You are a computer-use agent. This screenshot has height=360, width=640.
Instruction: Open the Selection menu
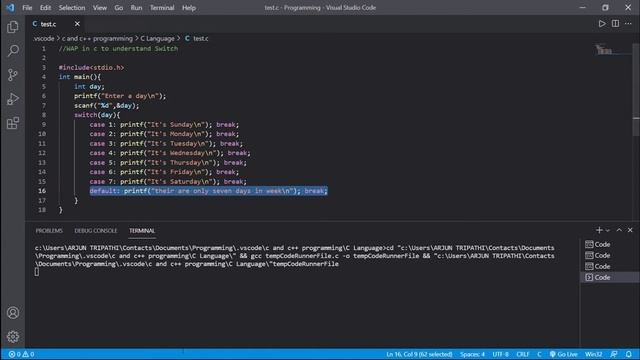[72, 7]
